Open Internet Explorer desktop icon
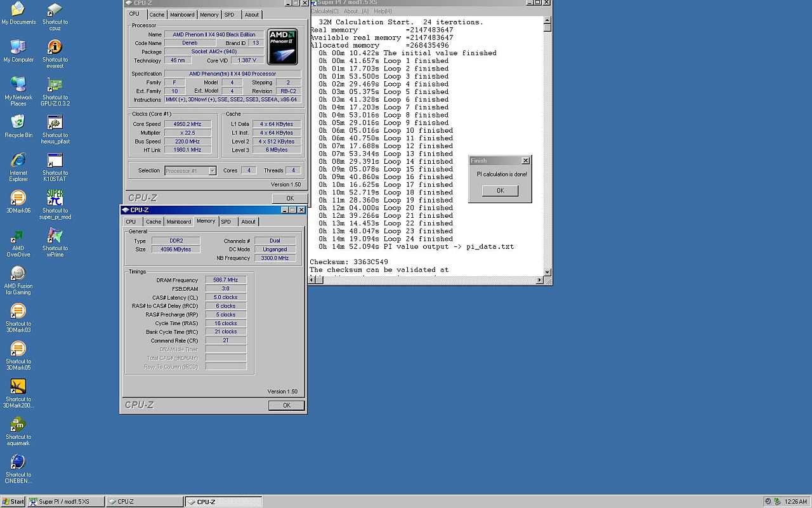The width and height of the screenshot is (812, 508). pyautogui.click(x=18, y=167)
